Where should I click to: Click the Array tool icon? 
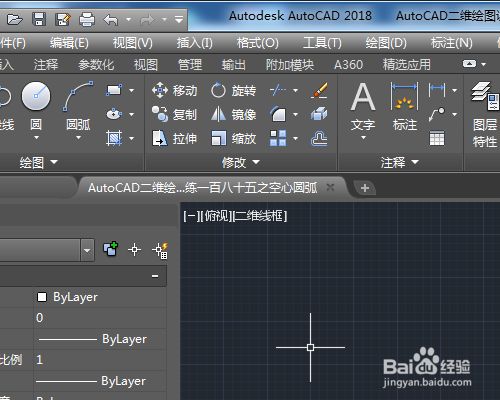tap(278, 138)
